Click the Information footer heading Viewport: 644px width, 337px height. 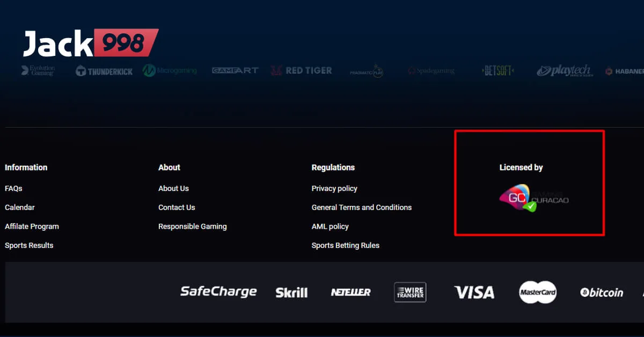pos(26,167)
